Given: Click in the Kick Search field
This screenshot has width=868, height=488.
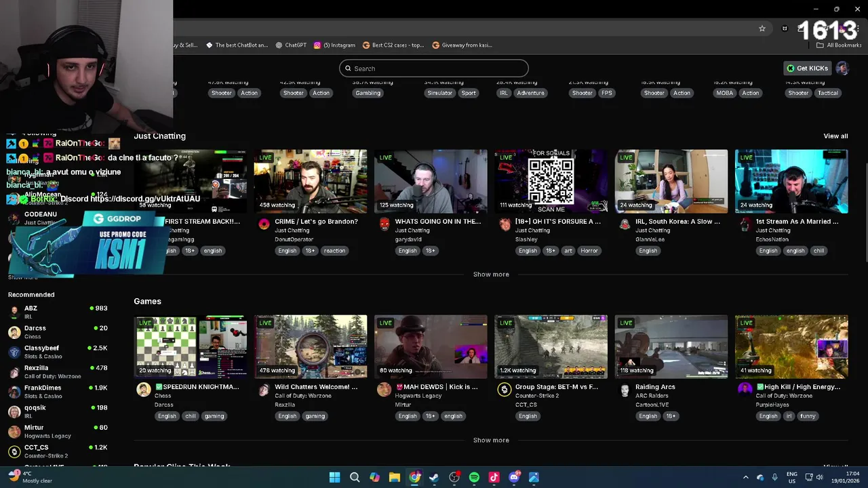Looking at the screenshot, I should click(434, 68).
